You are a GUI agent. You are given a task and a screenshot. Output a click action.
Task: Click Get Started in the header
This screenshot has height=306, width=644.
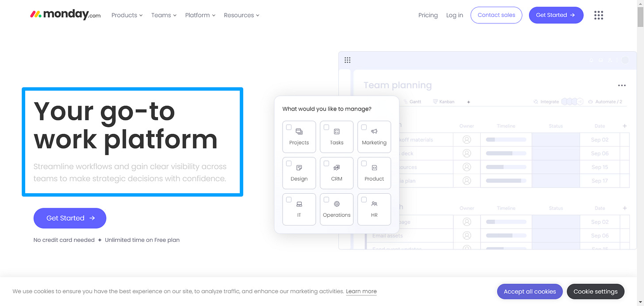pyautogui.click(x=556, y=15)
